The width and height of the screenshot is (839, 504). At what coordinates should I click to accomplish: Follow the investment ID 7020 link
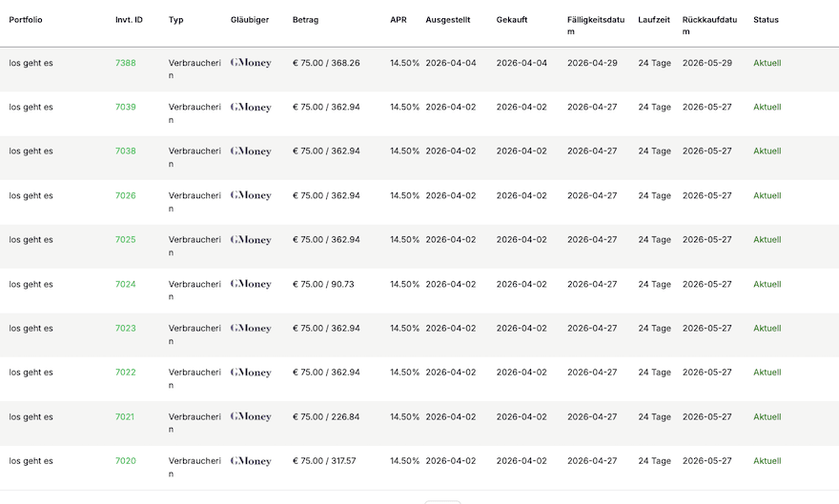point(126,461)
